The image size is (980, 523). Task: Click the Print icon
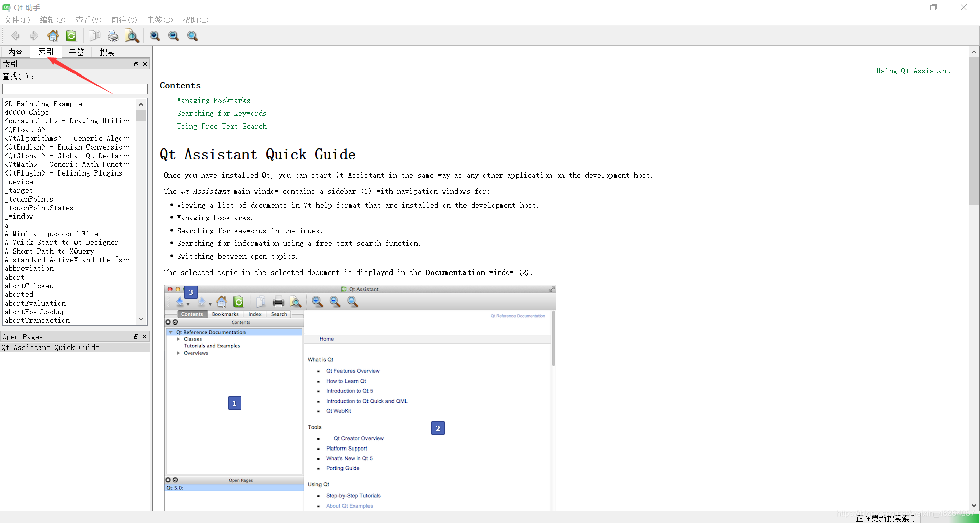click(x=113, y=36)
